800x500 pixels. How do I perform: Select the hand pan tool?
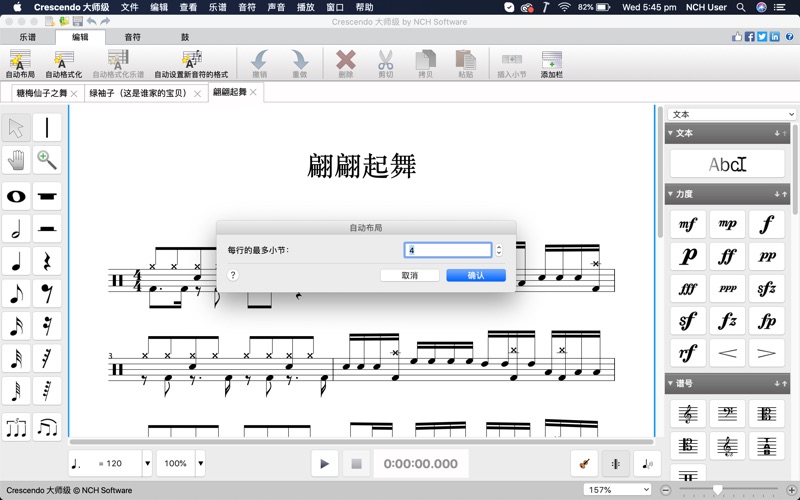click(x=16, y=160)
